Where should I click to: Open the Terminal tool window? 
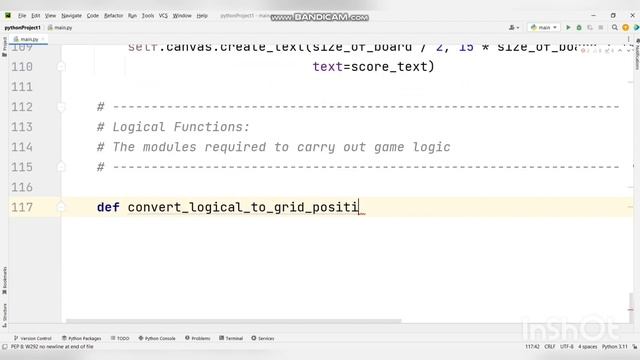pos(231,338)
